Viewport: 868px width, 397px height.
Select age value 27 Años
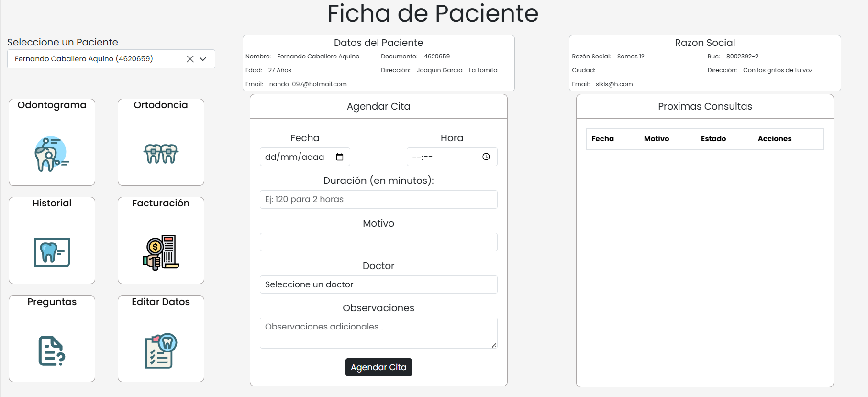[x=279, y=70]
